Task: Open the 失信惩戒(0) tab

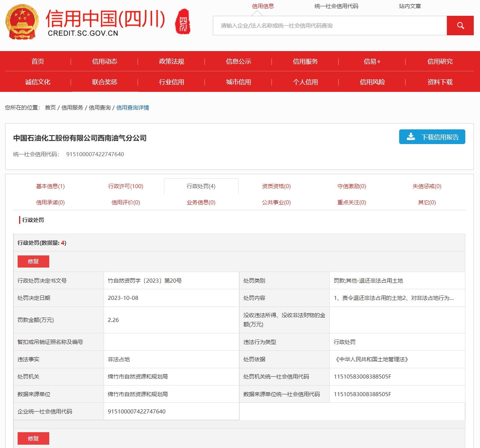Action: coord(427,186)
